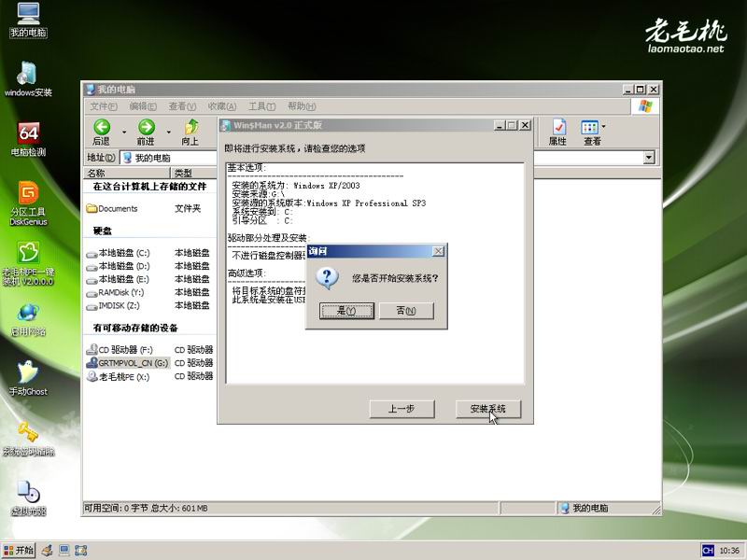
Task: Select IMDISK (Z:) drive
Action: pyautogui.click(x=113, y=306)
